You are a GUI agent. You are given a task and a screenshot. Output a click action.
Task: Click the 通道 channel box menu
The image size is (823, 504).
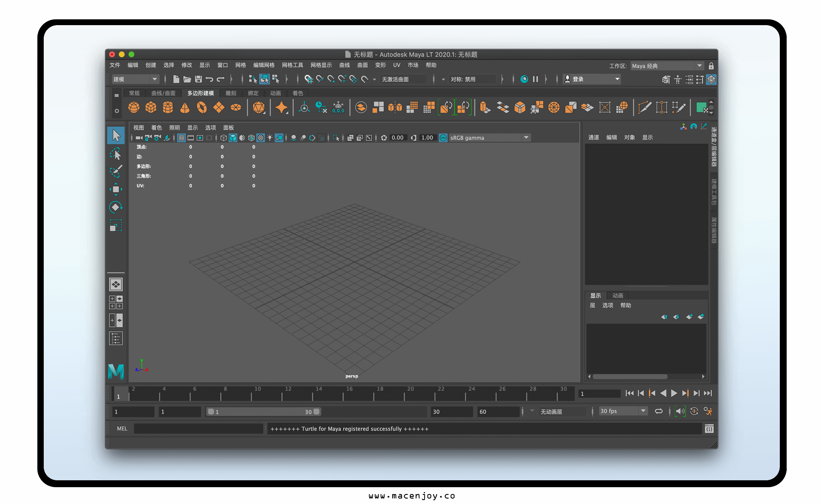pyautogui.click(x=593, y=137)
